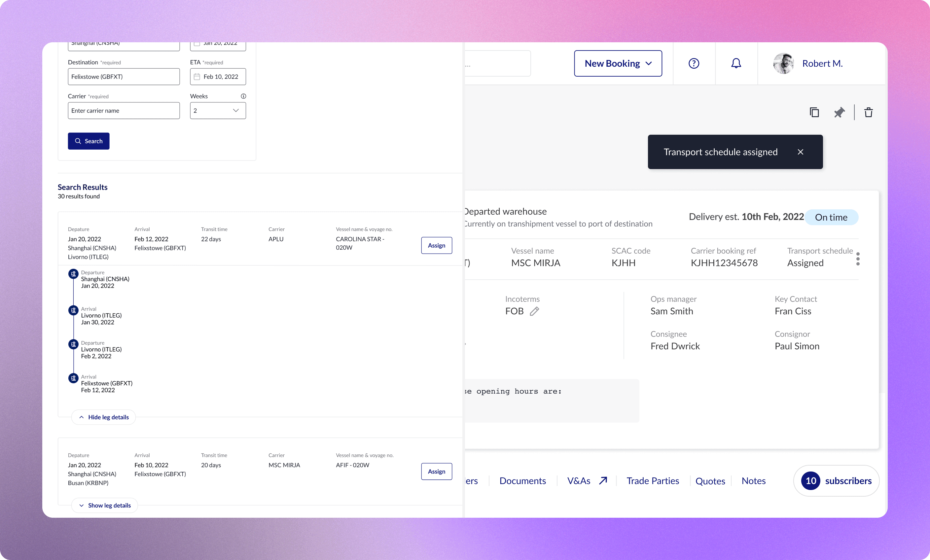Click the help question mark icon
Screen dimensions: 930x560
(x=694, y=63)
